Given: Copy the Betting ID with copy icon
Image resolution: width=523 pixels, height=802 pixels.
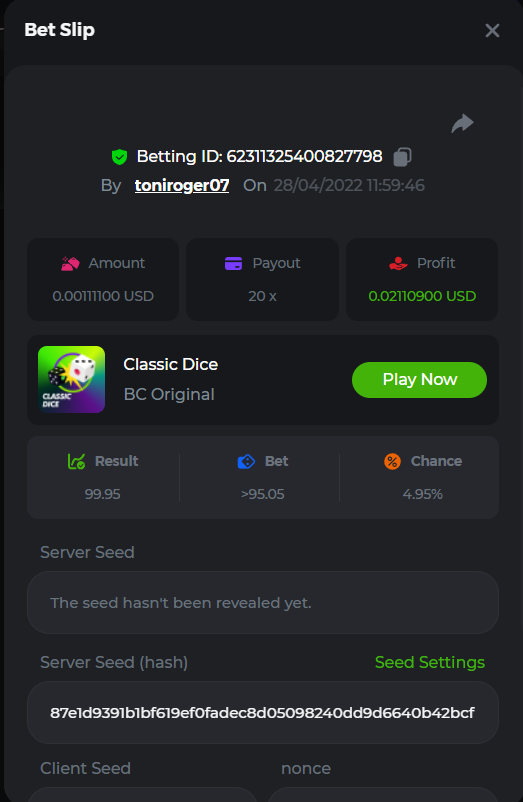Looking at the screenshot, I should pyautogui.click(x=402, y=157).
